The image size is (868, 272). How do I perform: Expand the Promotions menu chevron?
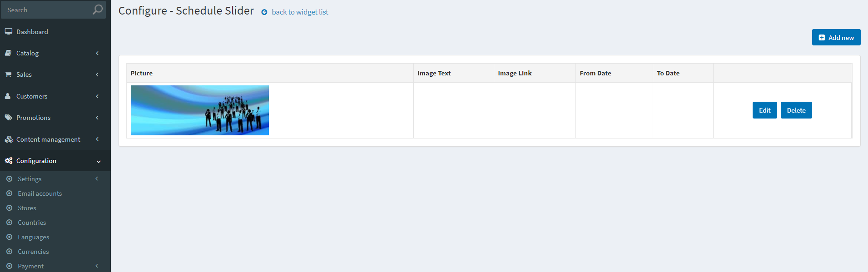97,118
